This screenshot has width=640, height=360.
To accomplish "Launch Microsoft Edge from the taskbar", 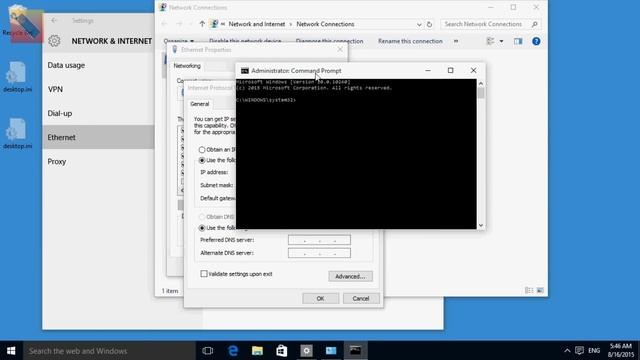I will 233,351.
